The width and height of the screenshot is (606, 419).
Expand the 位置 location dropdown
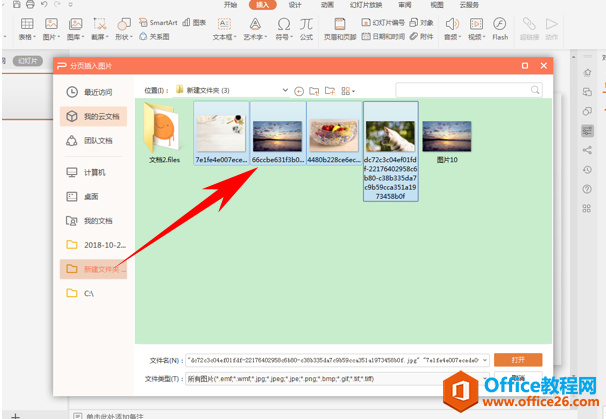pos(285,90)
